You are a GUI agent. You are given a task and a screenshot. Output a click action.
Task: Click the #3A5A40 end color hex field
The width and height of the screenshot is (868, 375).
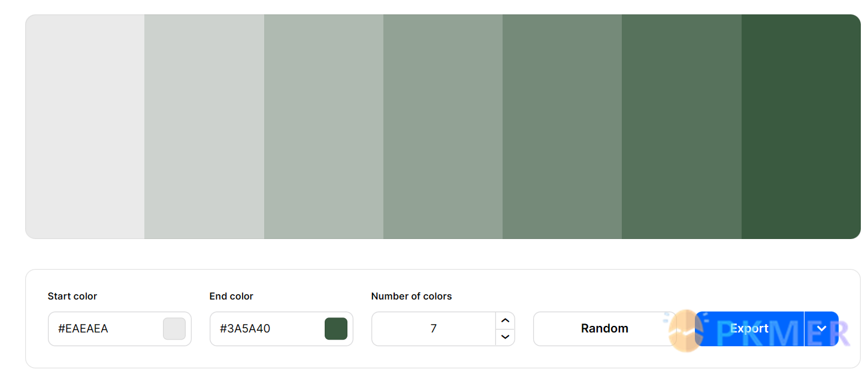tap(264, 329)
